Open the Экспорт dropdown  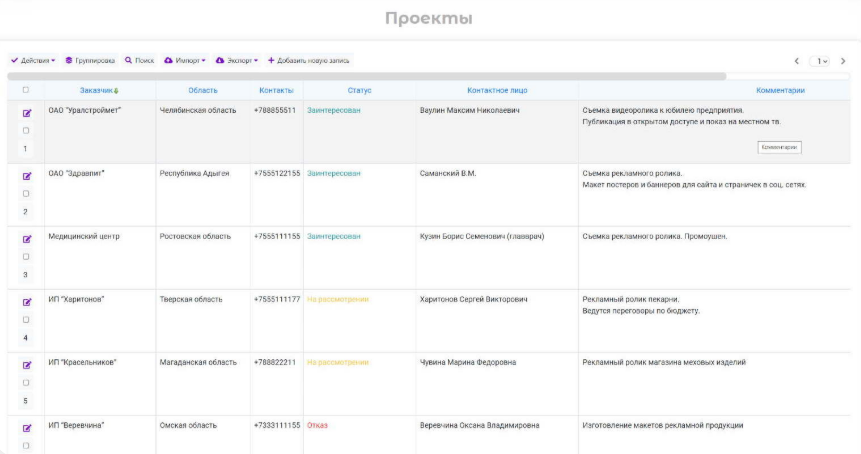[237, 60]
